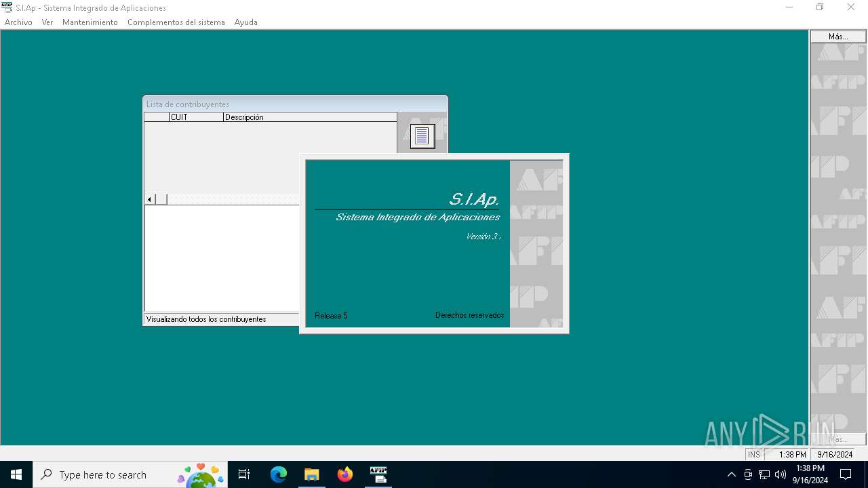Click the meet now tray icon
This screenshot has width=868, height=488.
[x=748, y=474]
